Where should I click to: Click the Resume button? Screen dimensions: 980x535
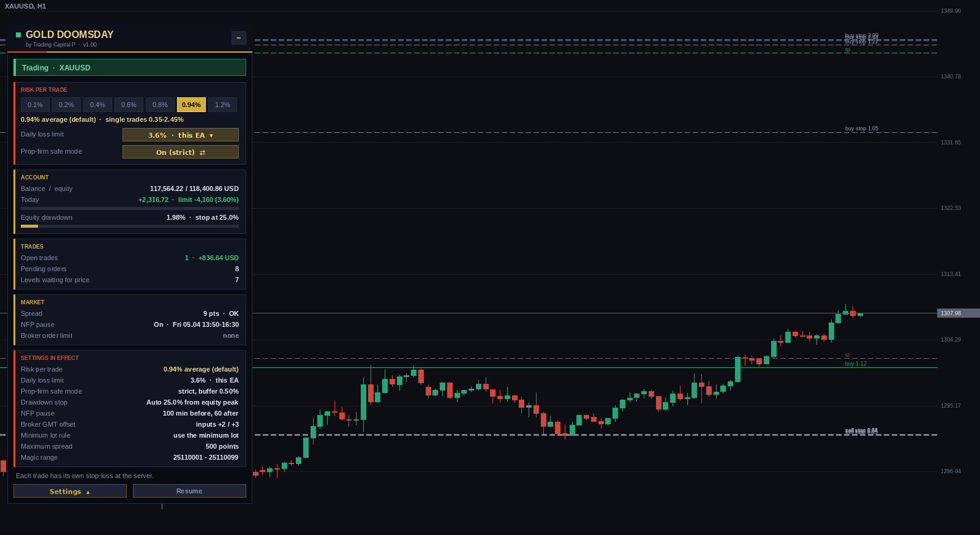tap(189, 491)
